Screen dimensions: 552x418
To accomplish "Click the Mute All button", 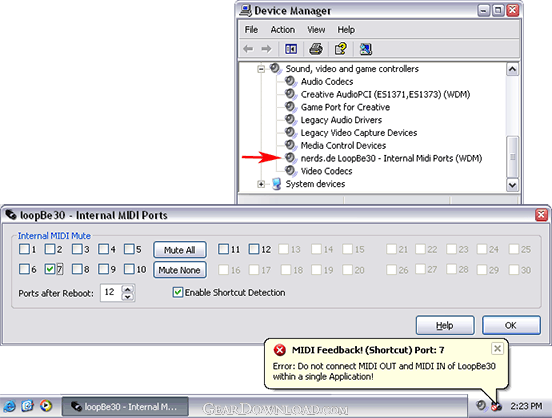I will 180,250.
